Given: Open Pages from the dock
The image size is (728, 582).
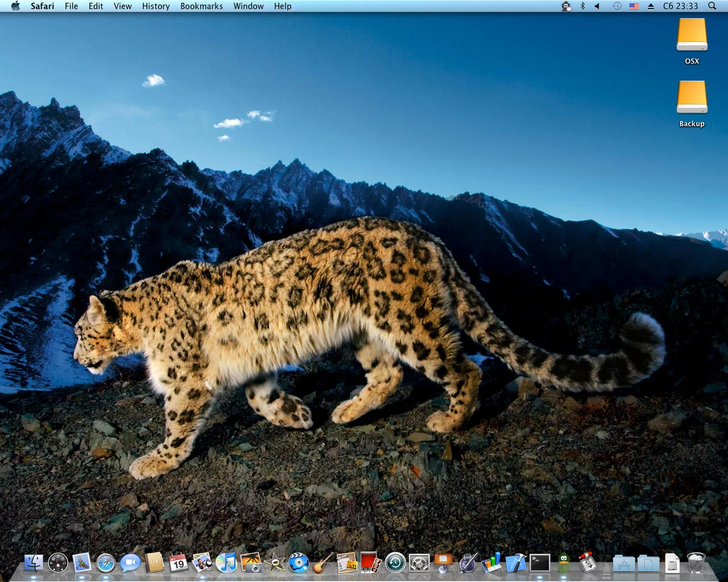Looking at the screenshot, I should (x=347, y=563).
